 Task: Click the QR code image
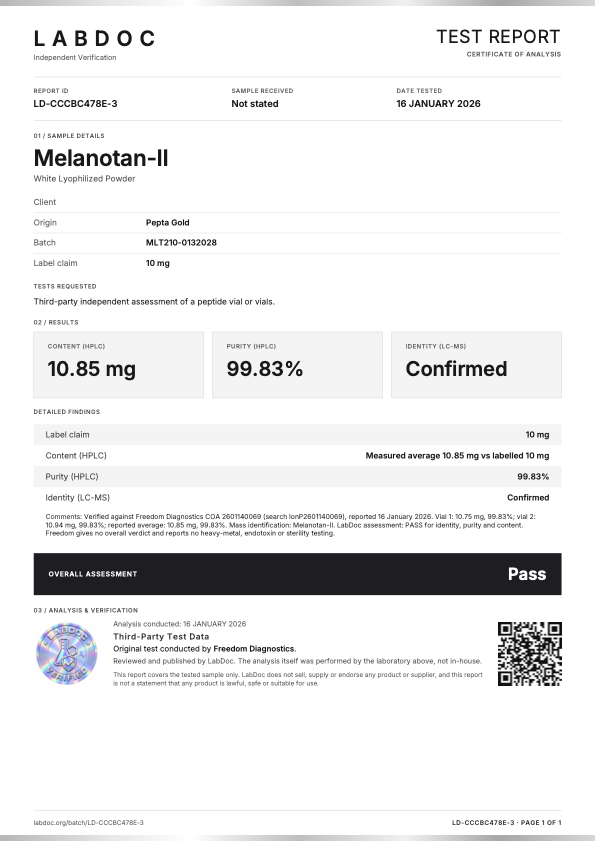530,653
